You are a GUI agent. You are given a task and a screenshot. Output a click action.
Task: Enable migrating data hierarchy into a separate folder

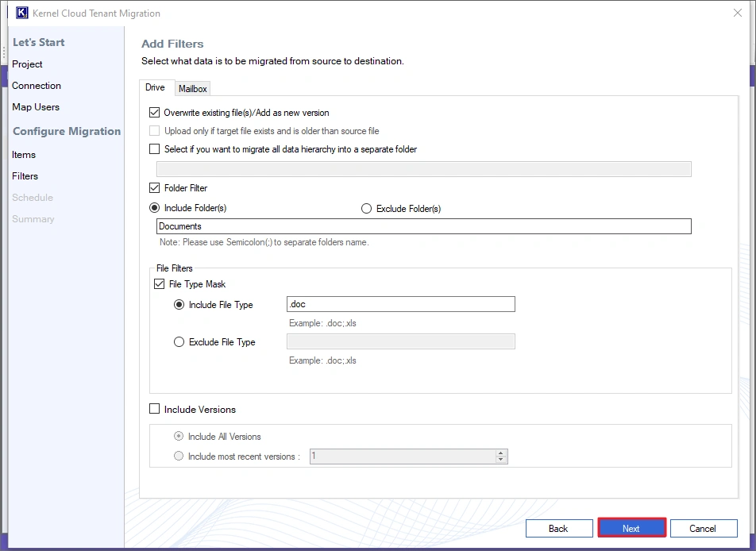click(x=154, y=148)
